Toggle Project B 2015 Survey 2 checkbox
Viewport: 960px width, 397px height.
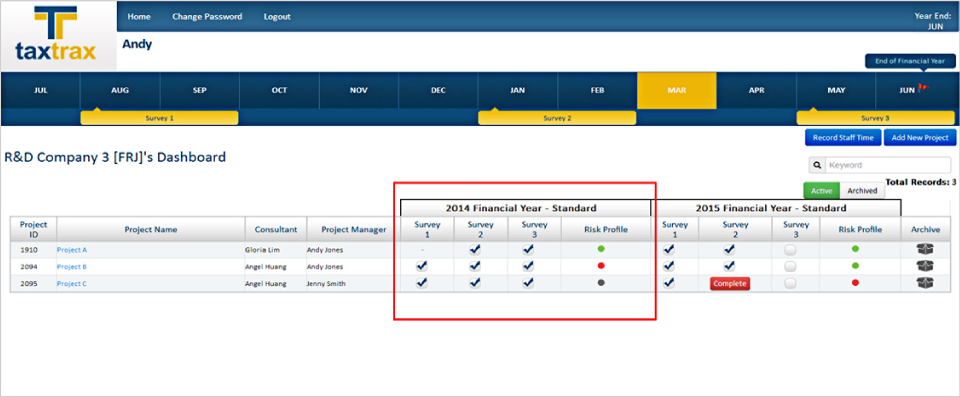(729, 266)
